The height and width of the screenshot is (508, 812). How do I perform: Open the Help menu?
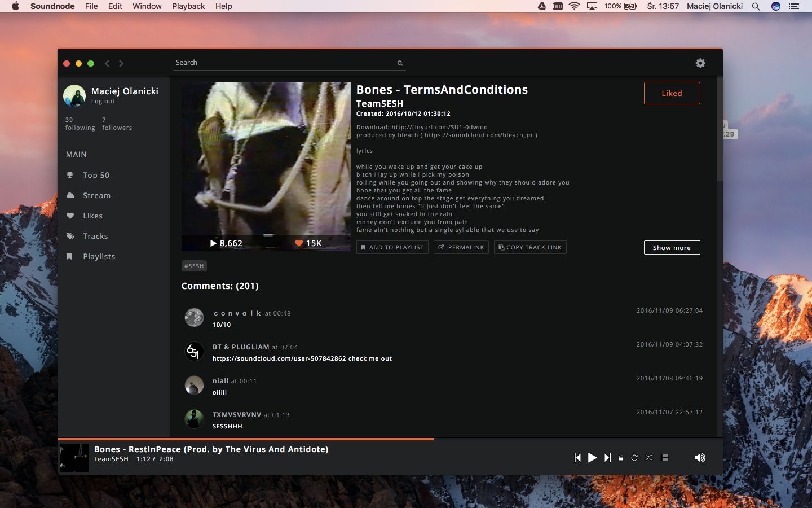coord(223,6)
